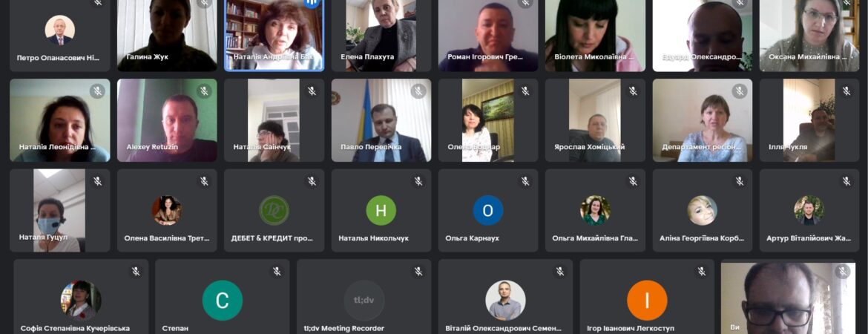Click Софія Степанівна Кучерівська's avatar photo
Viewport: 868px width, 334px height.
coord(81,300)
